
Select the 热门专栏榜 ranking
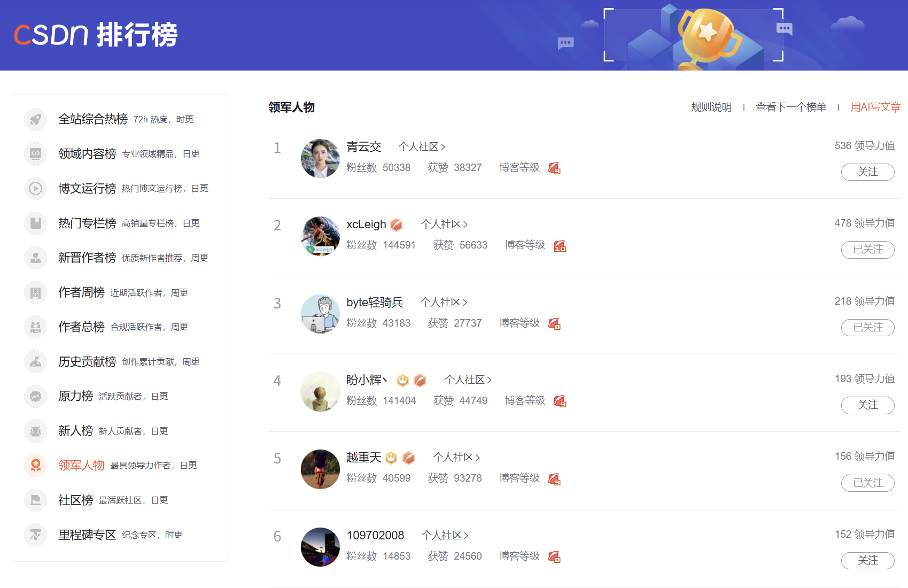point(87,223)
